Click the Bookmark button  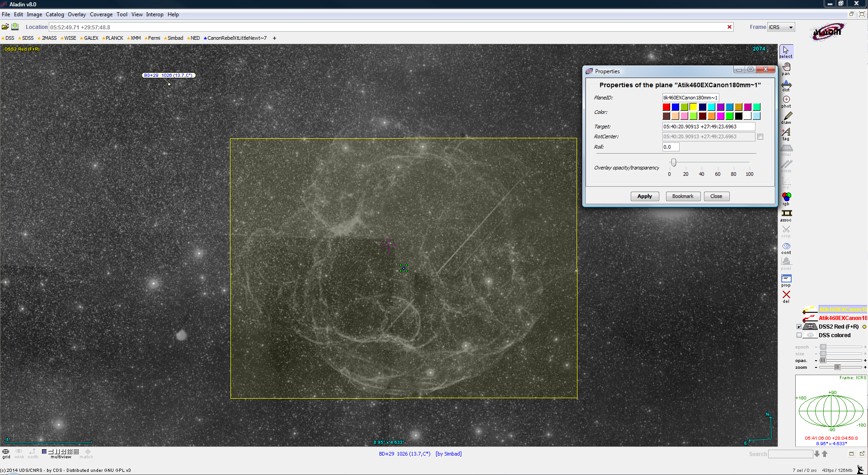[683, 196]
